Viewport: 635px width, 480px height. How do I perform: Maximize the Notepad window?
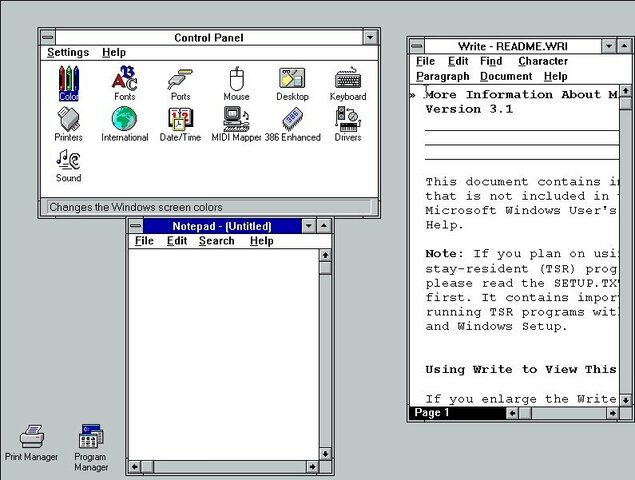pyautogui.click(x=324, y=226)
